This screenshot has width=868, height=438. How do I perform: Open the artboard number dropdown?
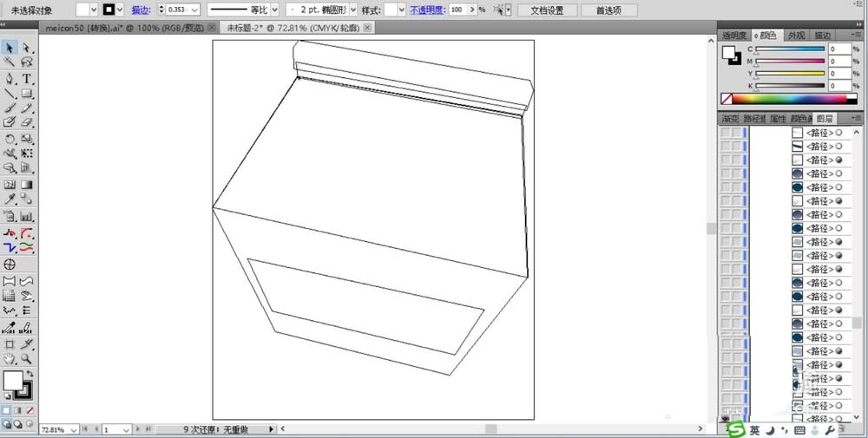(x=126, y=429)
